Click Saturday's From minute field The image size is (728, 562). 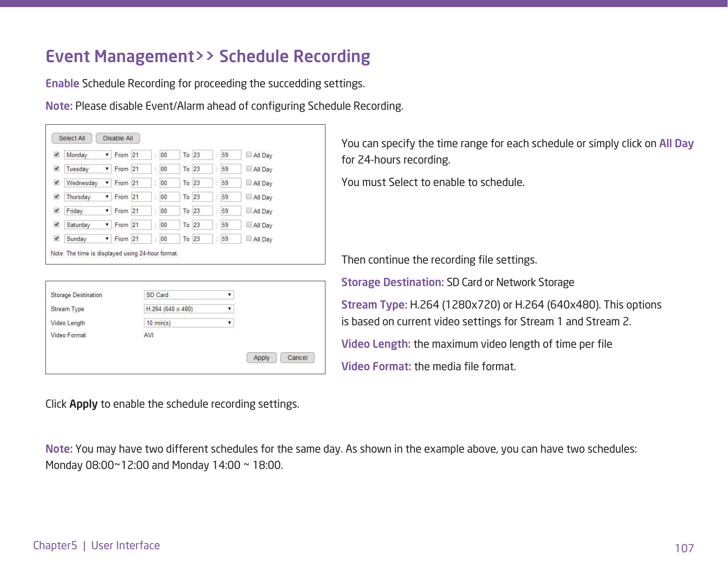coord(170,225)
